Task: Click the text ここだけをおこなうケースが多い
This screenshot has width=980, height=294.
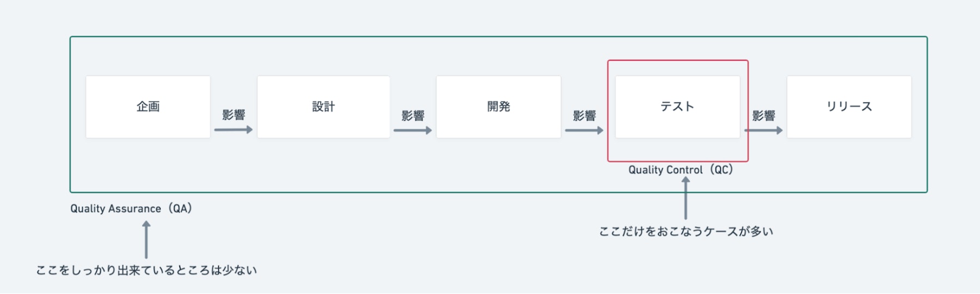Action: 686,231
